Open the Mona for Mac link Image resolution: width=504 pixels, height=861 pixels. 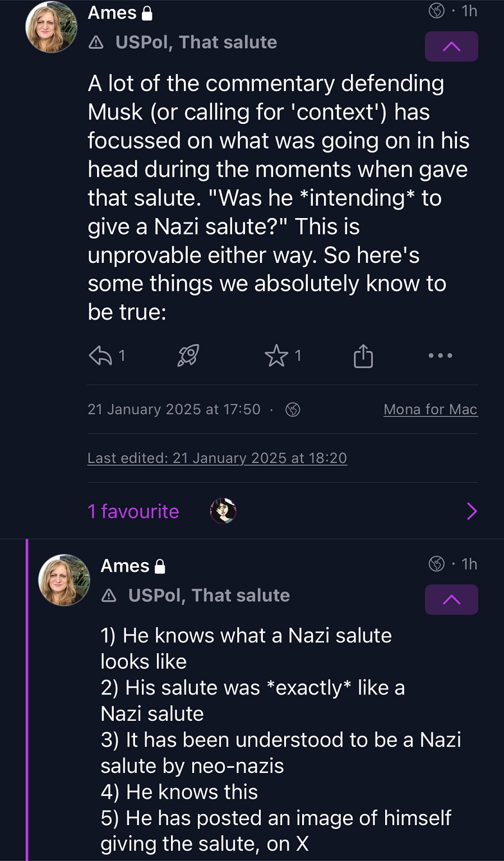[x=430, y=410]
